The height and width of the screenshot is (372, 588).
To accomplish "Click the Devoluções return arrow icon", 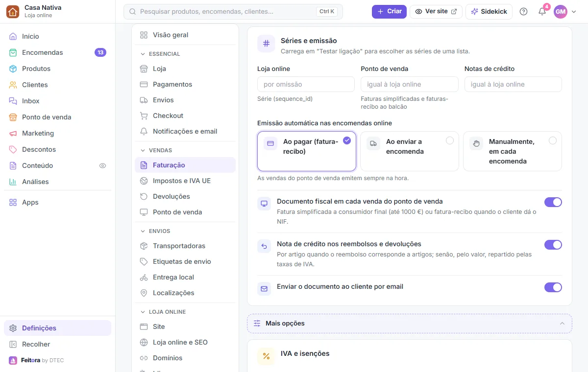I will pyautogui.click(x=144, y=196).
